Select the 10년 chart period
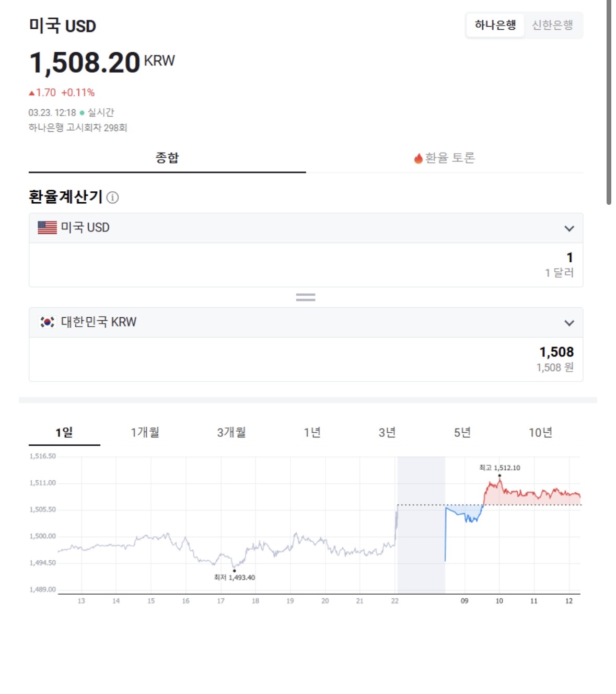Image resolution: width=616 pixels, height=694 pixels. click(540, 433)
